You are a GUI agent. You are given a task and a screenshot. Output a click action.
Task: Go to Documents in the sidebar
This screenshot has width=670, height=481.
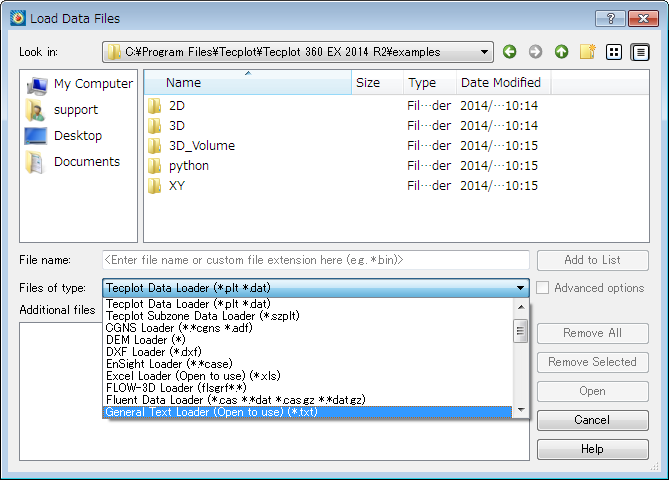point(73,162)
